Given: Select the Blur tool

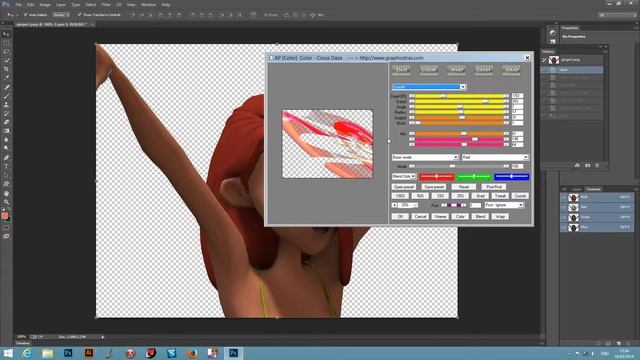Looking at the screenshot, I should pos(6,140).
